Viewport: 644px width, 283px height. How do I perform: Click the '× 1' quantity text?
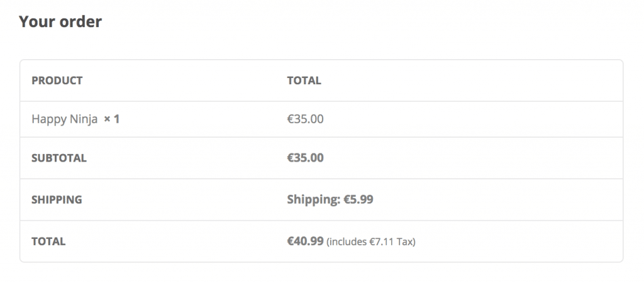tap(112, 119)
